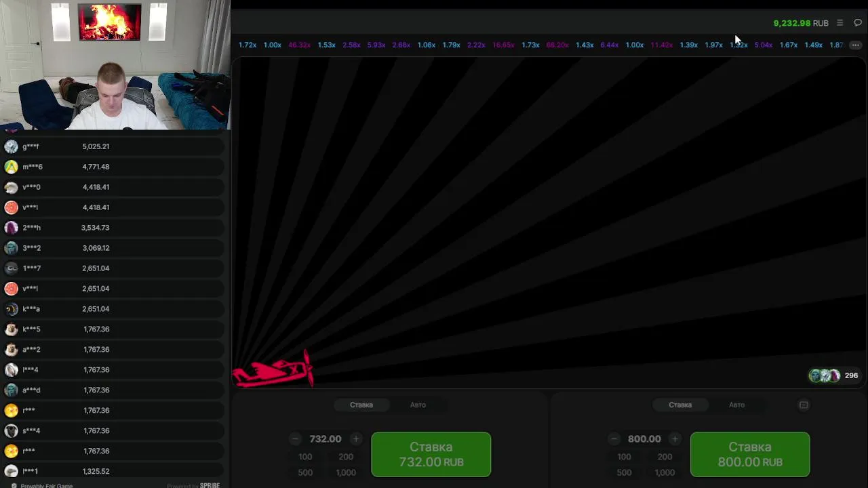Open the Provably Fair Game link
Image resolution: width=868 pixels, height=488 pixels.
pyautogui.click(x=46, y=485)
